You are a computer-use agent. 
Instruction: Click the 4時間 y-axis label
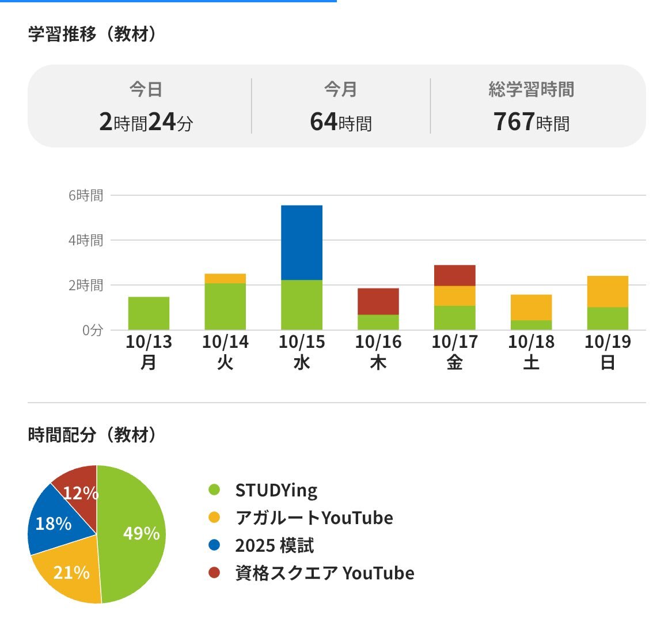(x=86, y=240)
